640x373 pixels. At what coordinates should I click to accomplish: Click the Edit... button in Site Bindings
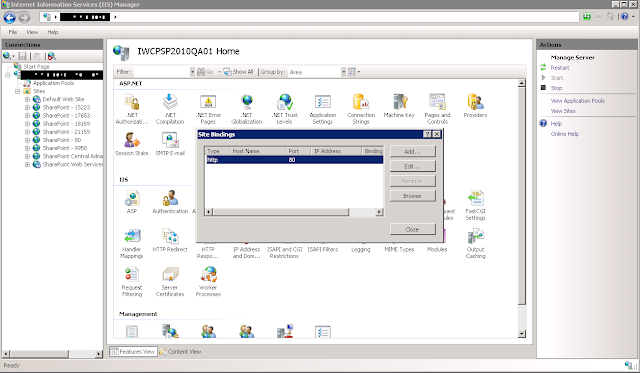point(412,166)
